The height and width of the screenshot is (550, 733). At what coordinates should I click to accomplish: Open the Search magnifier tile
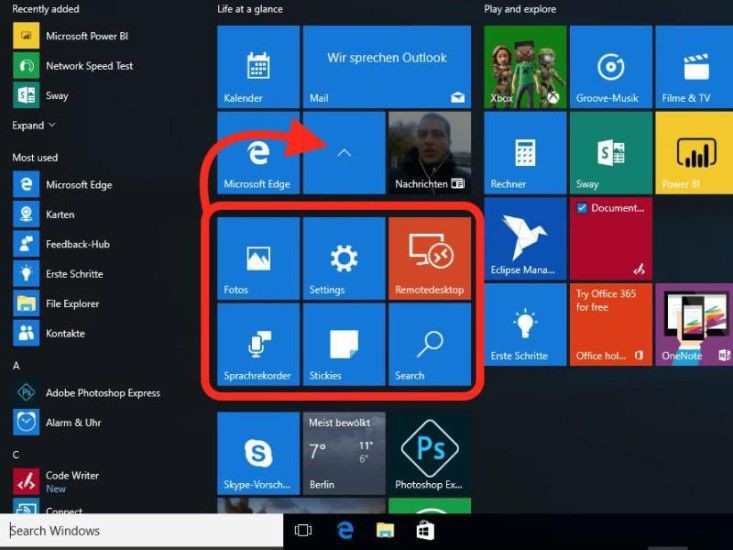430,344
